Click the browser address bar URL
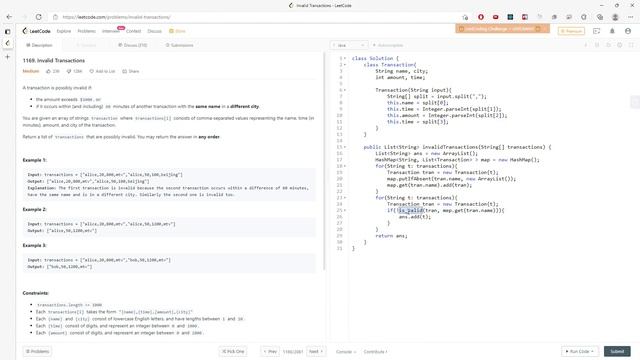 coord(116,17)
